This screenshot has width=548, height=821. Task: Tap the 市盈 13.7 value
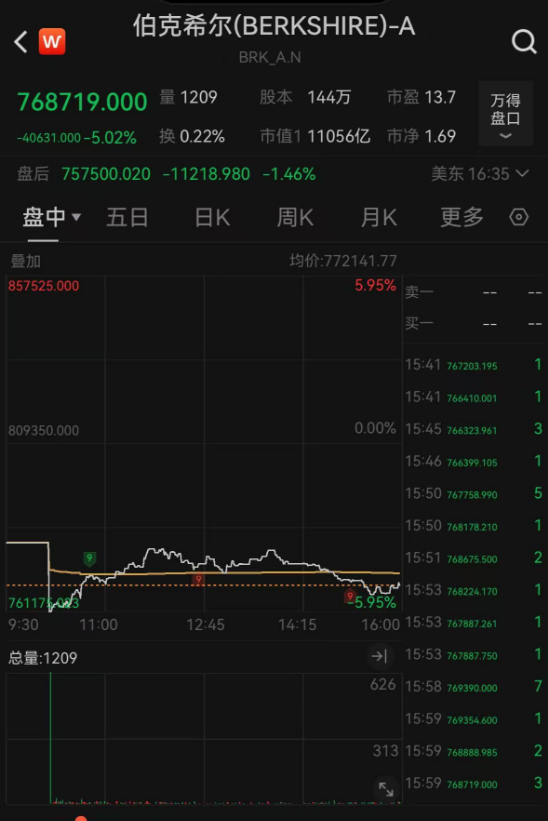point(421,97)
